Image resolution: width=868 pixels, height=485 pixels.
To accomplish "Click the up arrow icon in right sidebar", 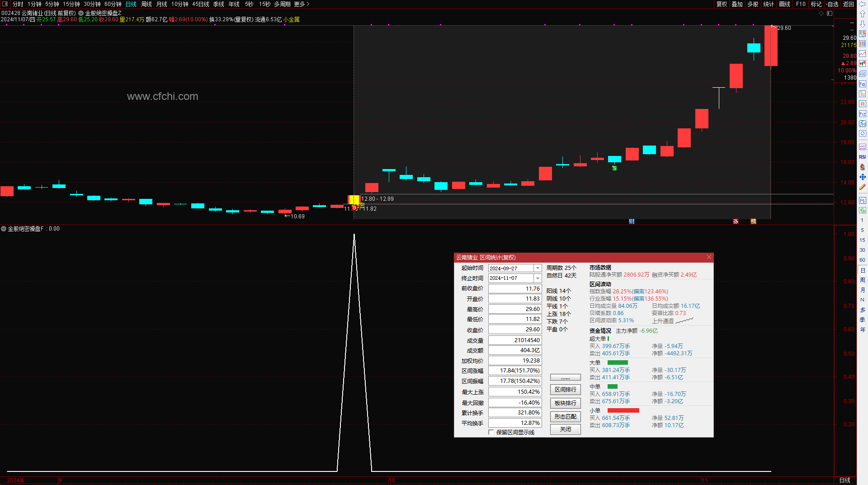I will point(863,14).
